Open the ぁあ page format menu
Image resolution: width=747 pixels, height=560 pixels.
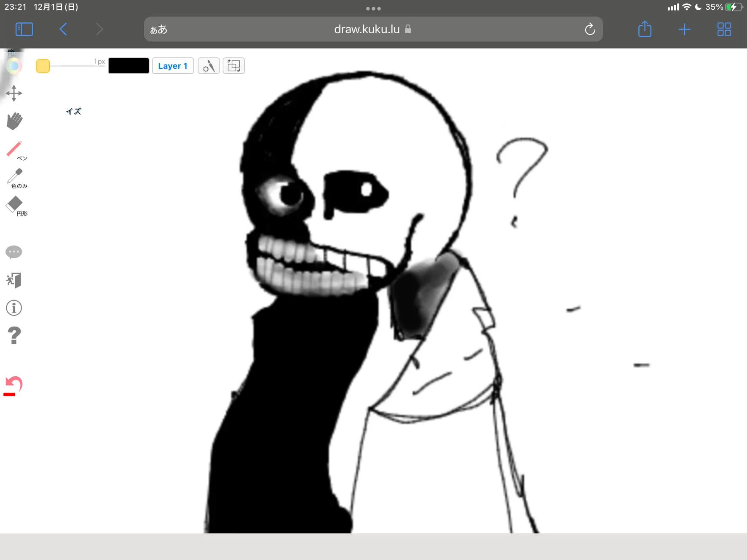[x=159, y=29]
